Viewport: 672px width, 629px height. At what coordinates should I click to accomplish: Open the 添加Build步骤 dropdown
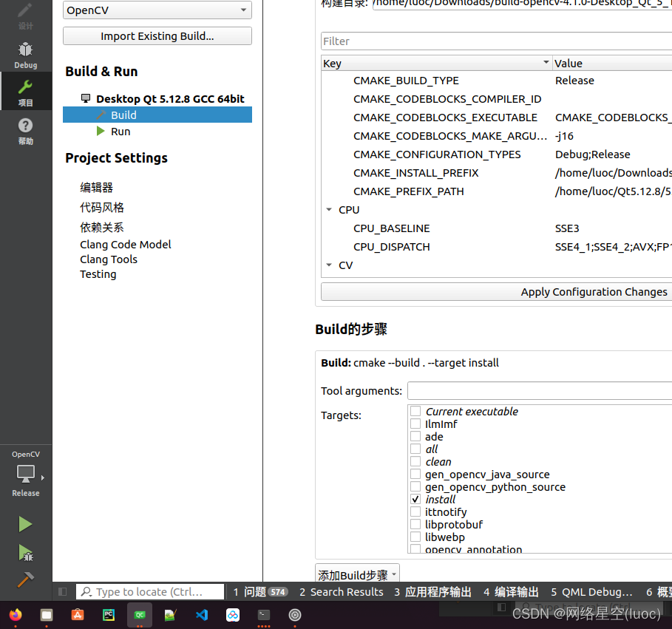point(357,574)
